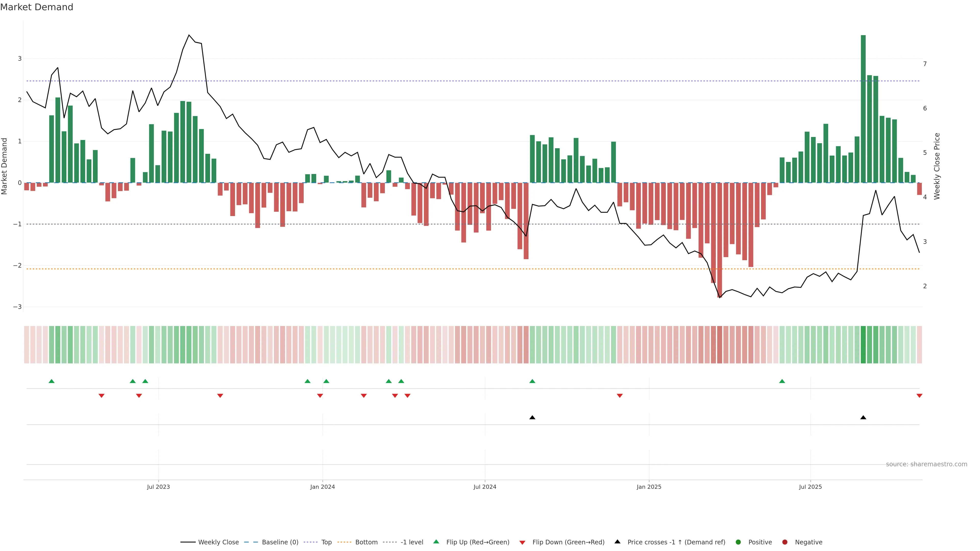The image size is (980, 551).
Task: Toggle the -1 level legend entry
Action: point(412,542)
